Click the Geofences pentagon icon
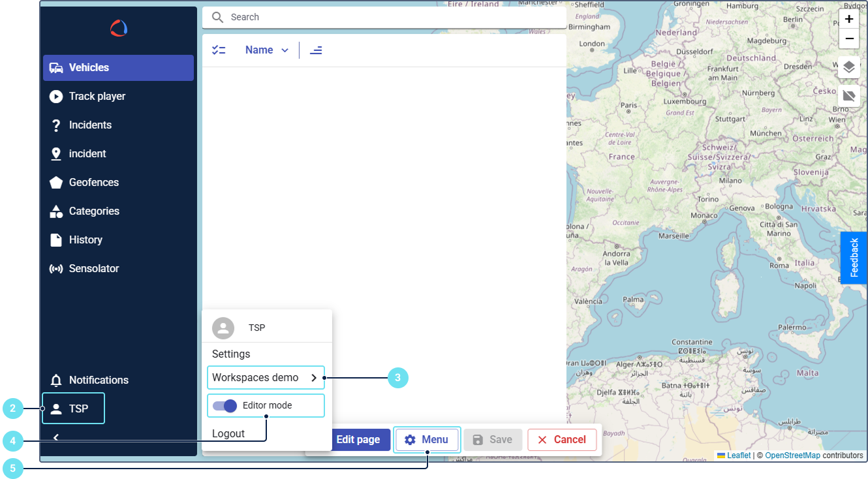The image size is (868, 479). coord(56,183)
